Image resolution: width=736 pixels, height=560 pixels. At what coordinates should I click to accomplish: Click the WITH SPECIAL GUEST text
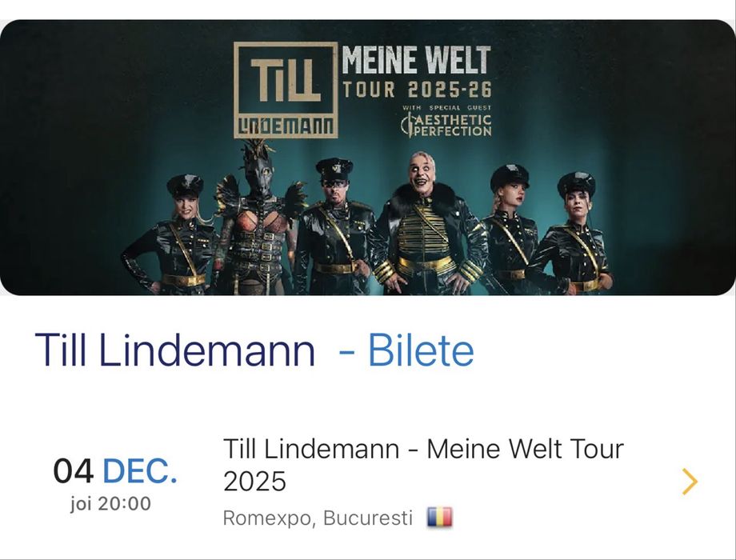click(446, 107)
